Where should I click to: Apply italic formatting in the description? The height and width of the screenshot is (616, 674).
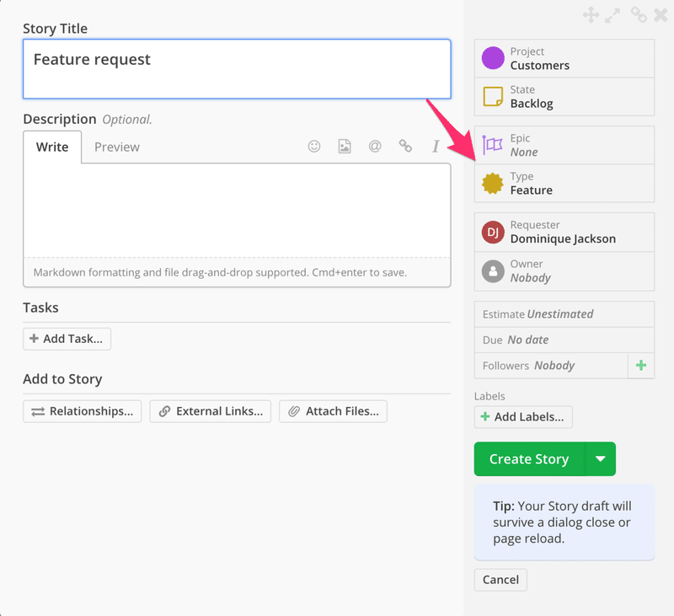[x=436, y=147]
